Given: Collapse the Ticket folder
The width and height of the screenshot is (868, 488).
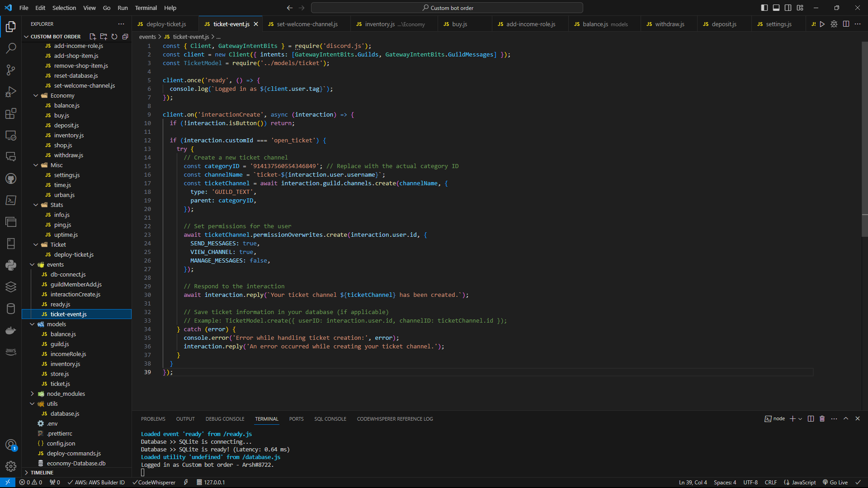Looking at the screenshot, I should 58,245.
